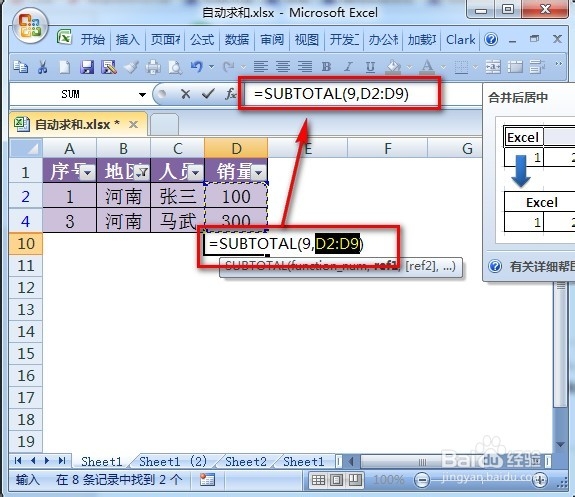Viewport: 575px width, 497px height.
Task: Open the redo history dropdown arrow
Action: 243,67
